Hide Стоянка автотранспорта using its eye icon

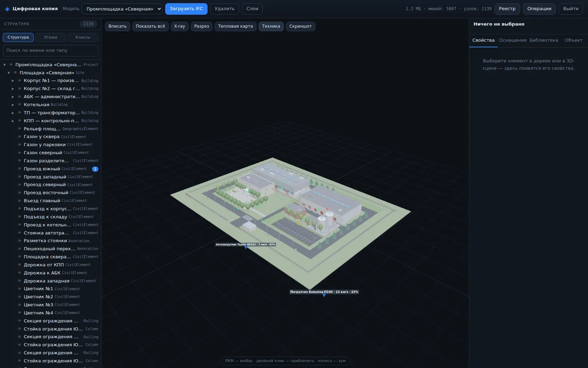19,233
